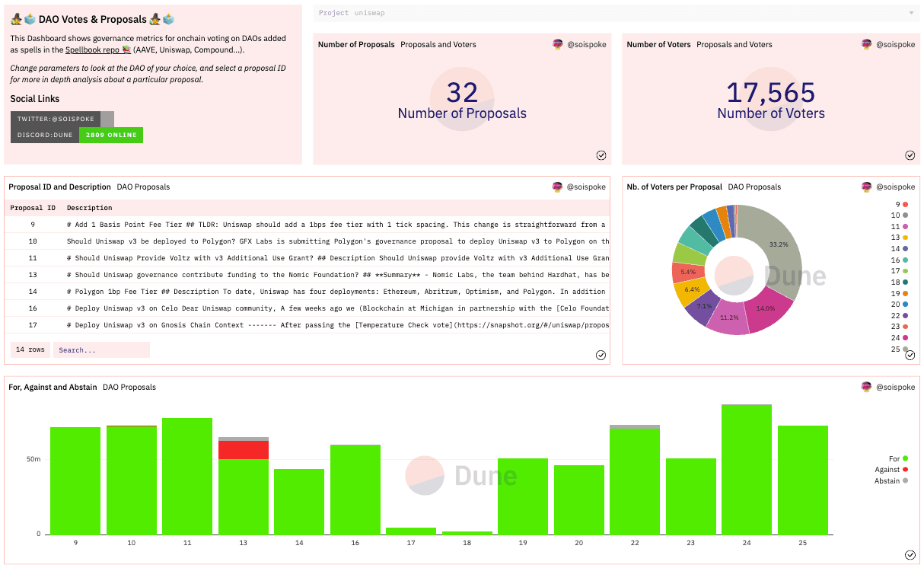The height and width of the screenshot is (568, 924).
Task: Toggle proposal 10 in the pie chart legend
Action: (x=900, y=215)
